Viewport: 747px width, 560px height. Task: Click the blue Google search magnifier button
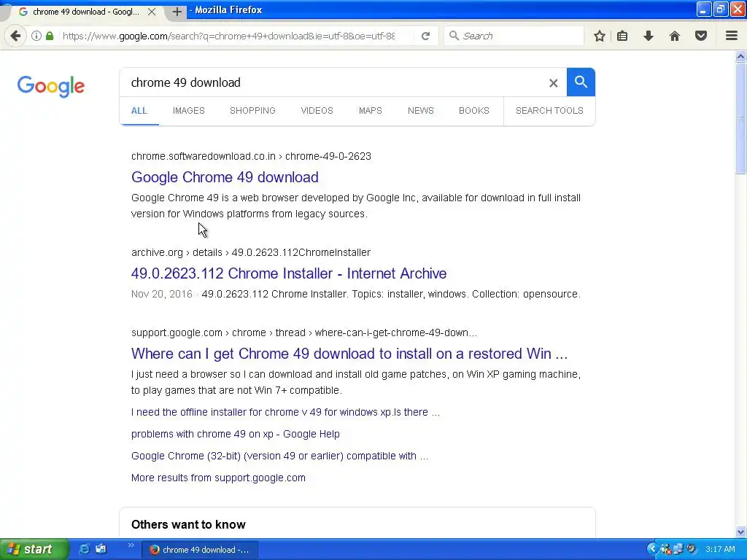coord(581,82)
